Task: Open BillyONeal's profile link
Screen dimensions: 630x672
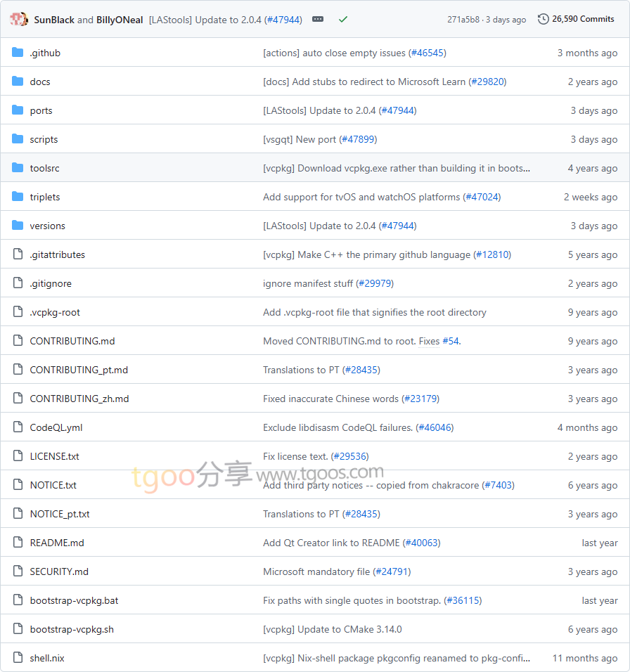Action: 120,20
